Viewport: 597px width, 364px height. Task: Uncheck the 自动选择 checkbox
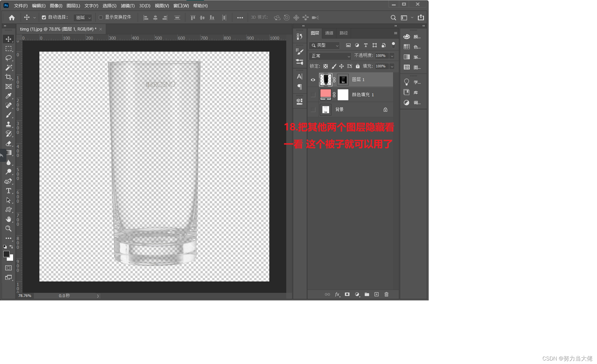[x=44, y=17]
